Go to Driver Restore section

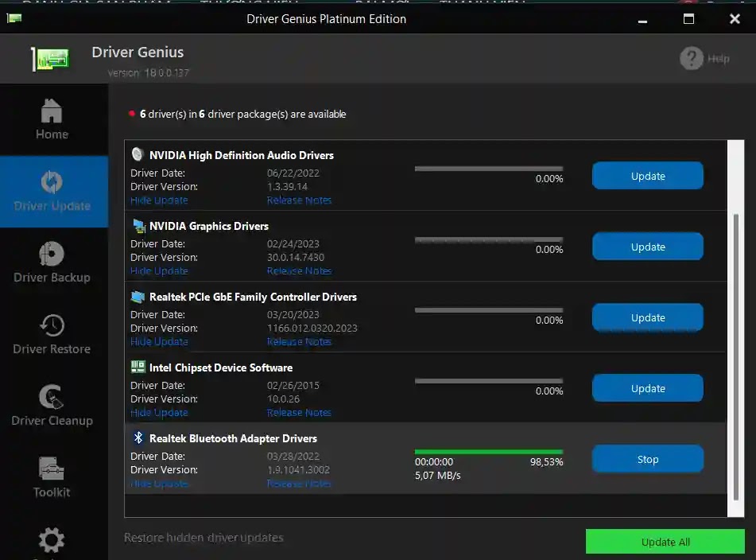coord(52,334)
